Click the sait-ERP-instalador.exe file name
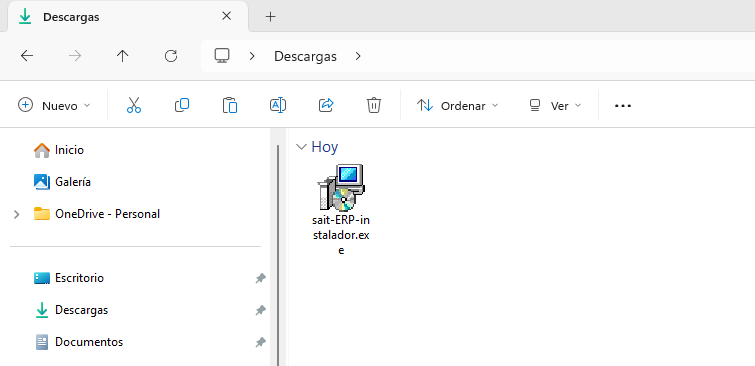The image size is (755, 366). coord(341,235)
